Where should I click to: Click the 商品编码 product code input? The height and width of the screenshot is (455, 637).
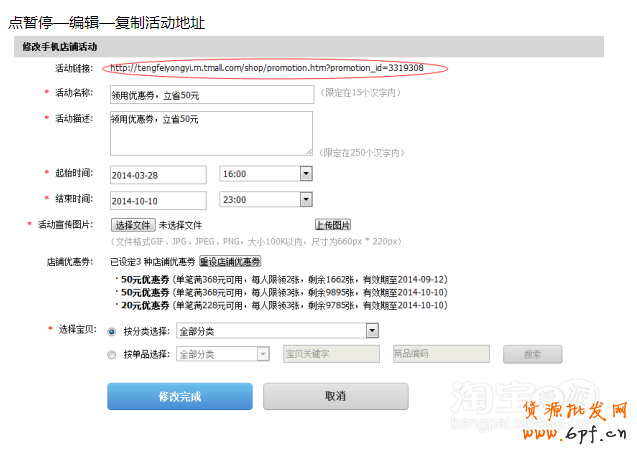(x=440, y=354)
